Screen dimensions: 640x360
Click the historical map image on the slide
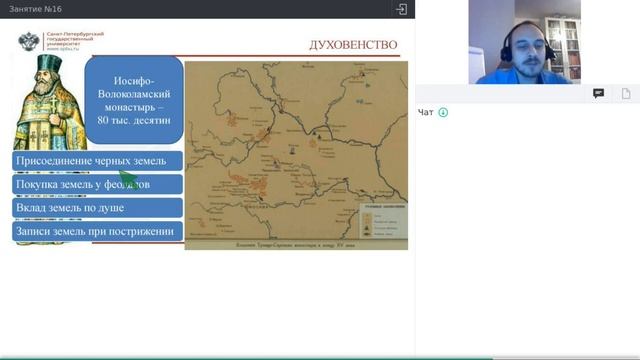coord(296,155)
